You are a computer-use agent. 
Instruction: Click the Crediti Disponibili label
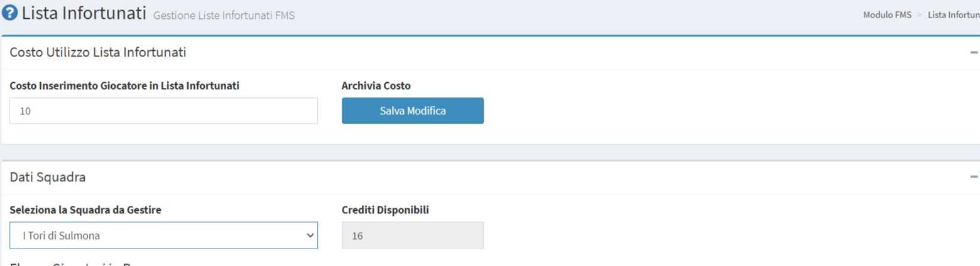tap(385, 210)
